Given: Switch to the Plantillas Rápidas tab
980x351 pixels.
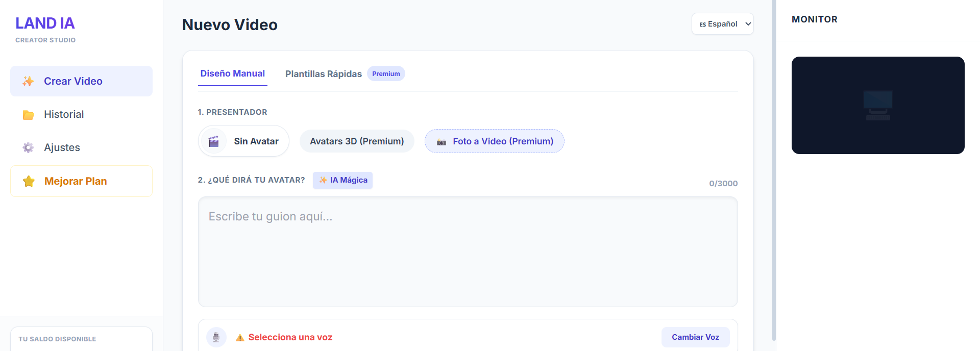Looking at the screenshot, I should [324, 74].
